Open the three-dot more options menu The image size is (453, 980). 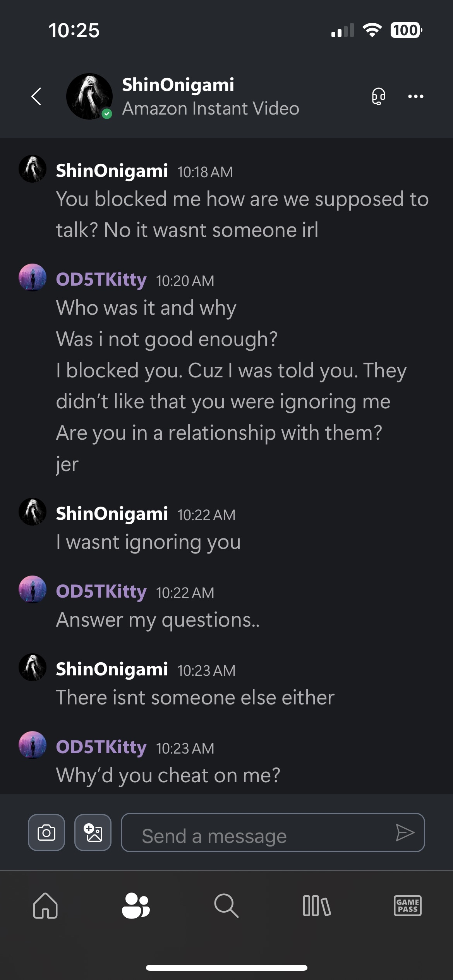click(415, 96)
